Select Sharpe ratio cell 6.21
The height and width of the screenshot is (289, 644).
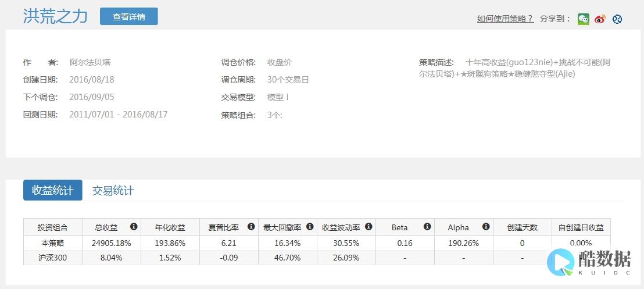[229, 244]
